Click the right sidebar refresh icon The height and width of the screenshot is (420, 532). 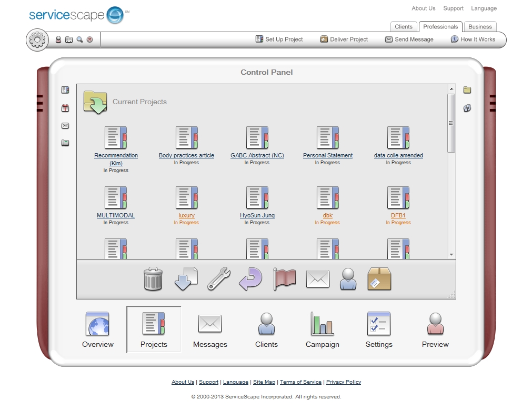(467, 108)
